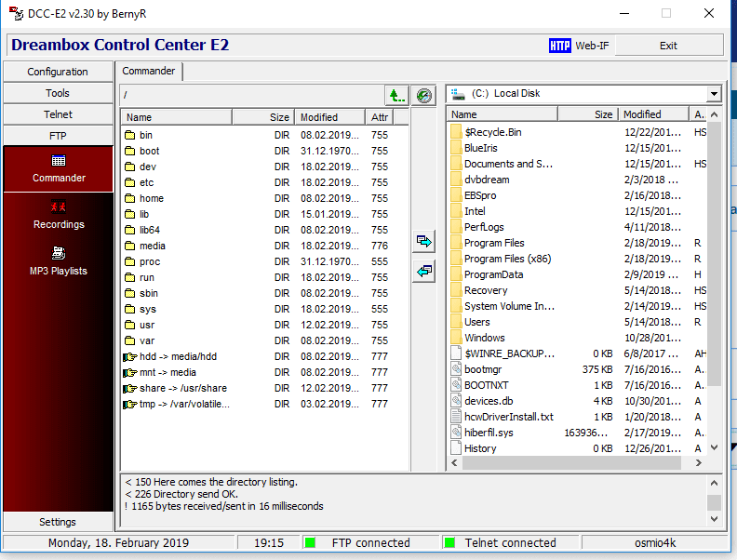Click the dvbdream folder icon

pos(455,180)
